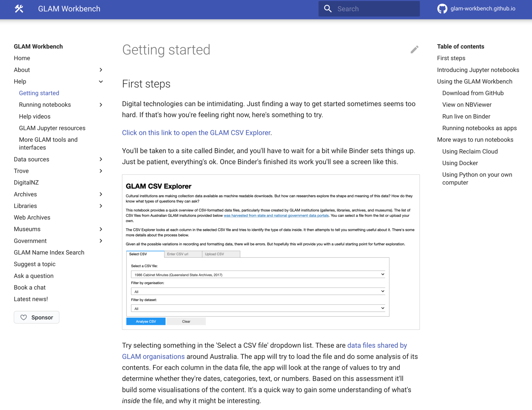This screenshot has width=532, height=410.
Task: Jump to Running notebooks as apps
Action: point(479,128)
